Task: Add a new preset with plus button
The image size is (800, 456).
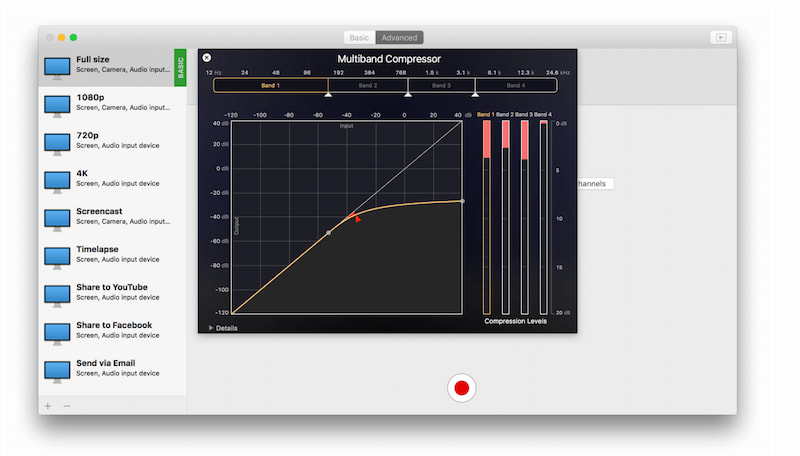Action: [47, 406]
